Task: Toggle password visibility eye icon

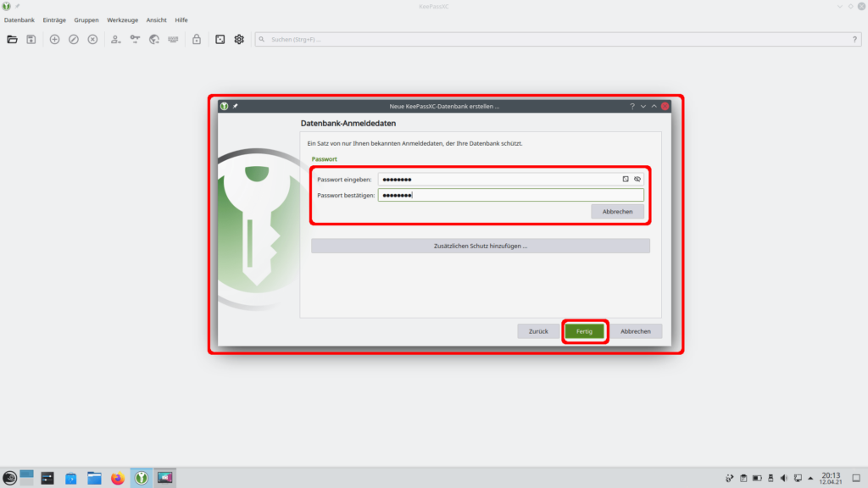Action: tap(637, 180)
